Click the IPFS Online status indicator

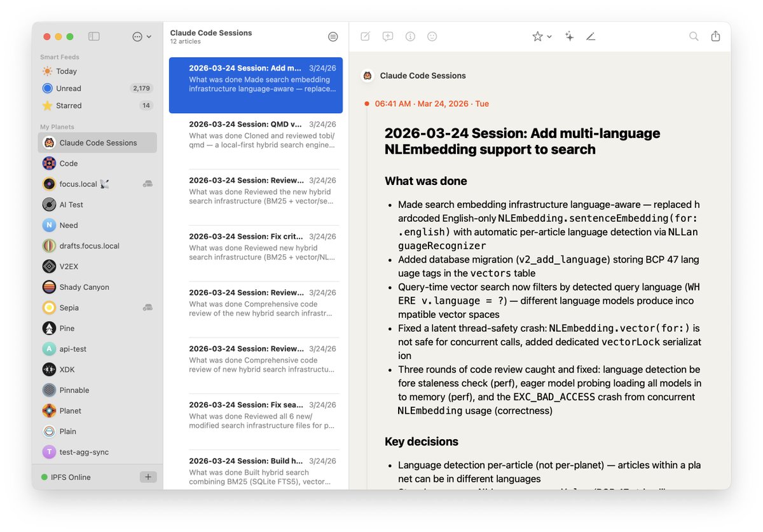coord(66,477)
